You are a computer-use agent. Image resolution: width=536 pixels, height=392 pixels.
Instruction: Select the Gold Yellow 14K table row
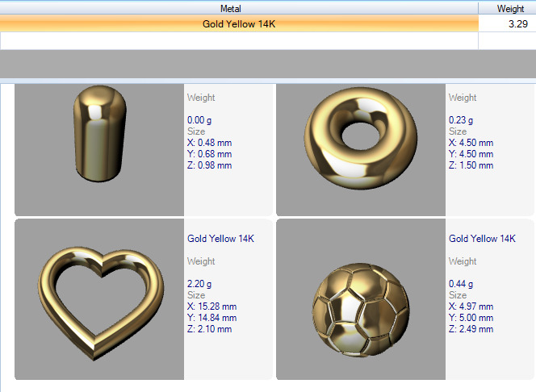pyautogui.click(x=268, y=24)
